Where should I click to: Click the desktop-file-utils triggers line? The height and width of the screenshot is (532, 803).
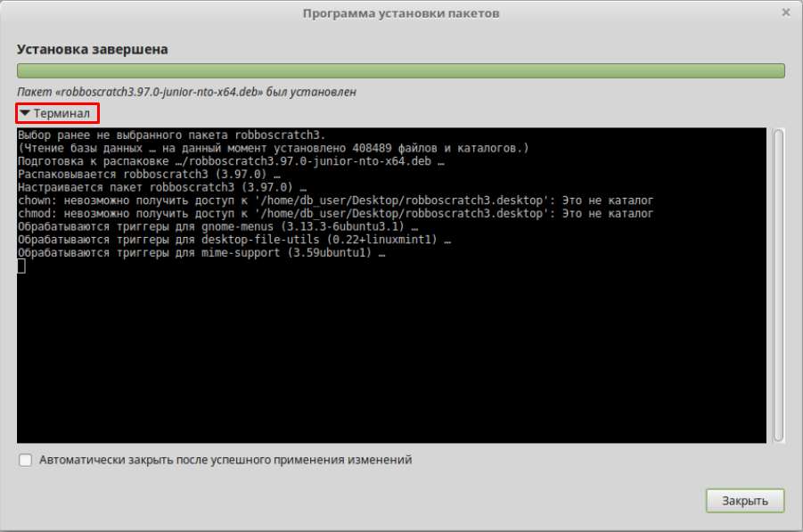(x=234, y=240)
